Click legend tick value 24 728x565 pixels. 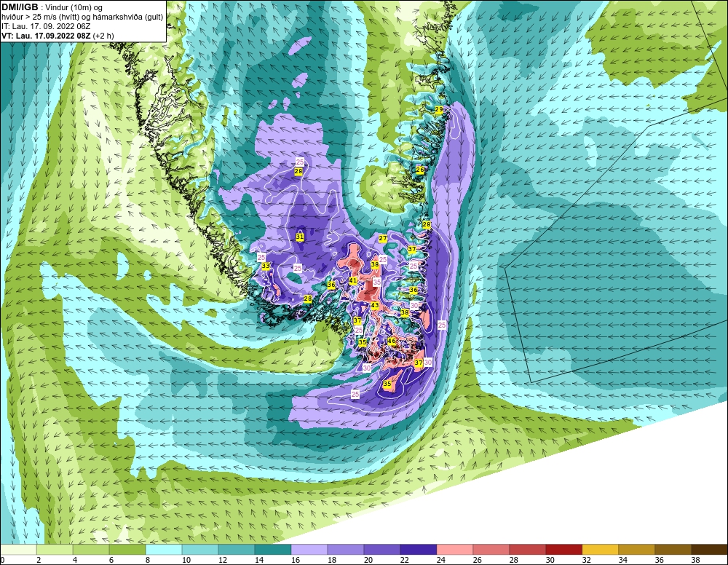click(x=440, y=561)
